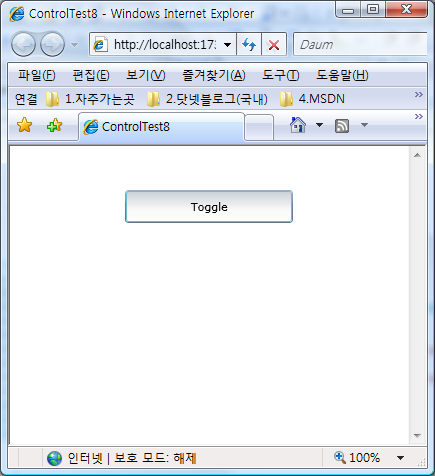Open a new blank tab
The image size is (435, 476).
click(x=259, y=127)
